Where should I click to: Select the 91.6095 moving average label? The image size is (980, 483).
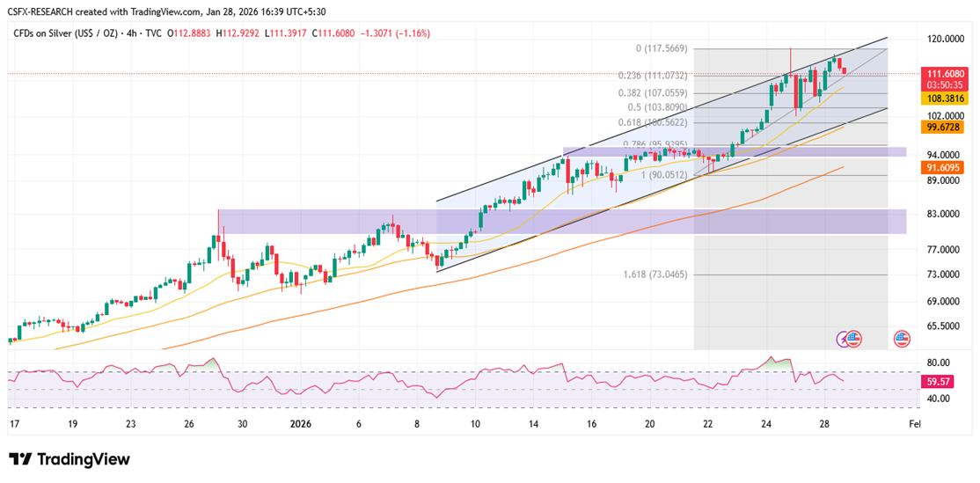coord(945,167)
